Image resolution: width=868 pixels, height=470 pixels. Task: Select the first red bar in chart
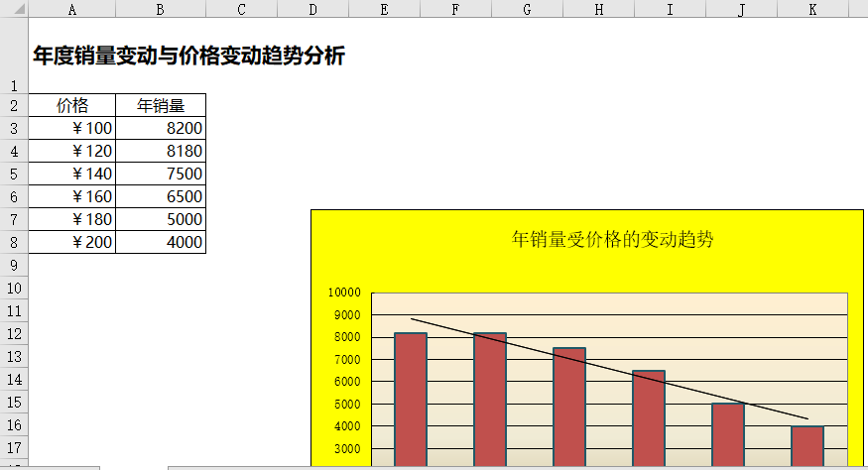tap(411, 397)
